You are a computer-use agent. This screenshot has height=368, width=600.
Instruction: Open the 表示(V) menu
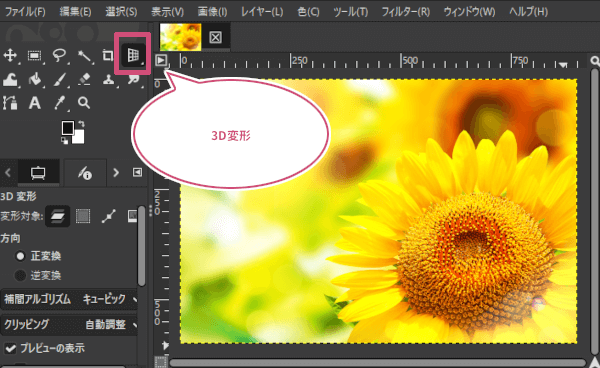(x=168, y=11)
